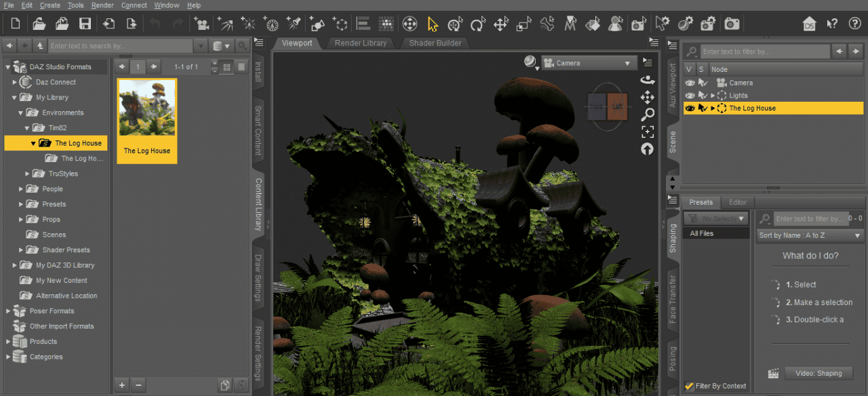Viewport: 868px width, 396px height.
Task: Select the Surface Selection tool
Action: pyautogui.click(x=592, y=24)
